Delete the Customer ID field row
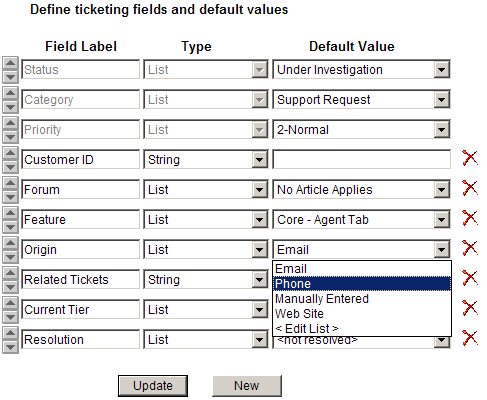487x400 pixels. [x=470, y=158]
